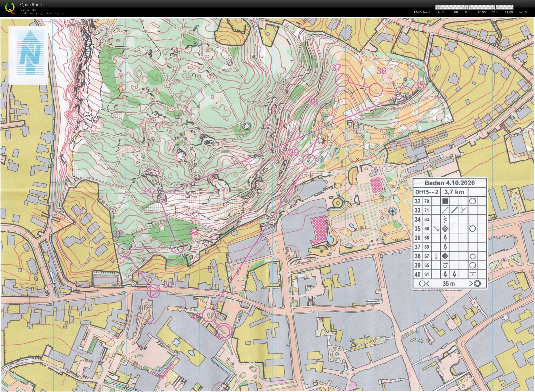Click the pink '34' control number label

tap(147, 191)
